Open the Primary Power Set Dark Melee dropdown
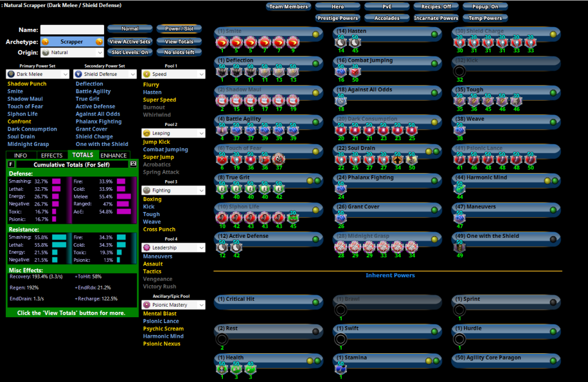 pos(38,74)
